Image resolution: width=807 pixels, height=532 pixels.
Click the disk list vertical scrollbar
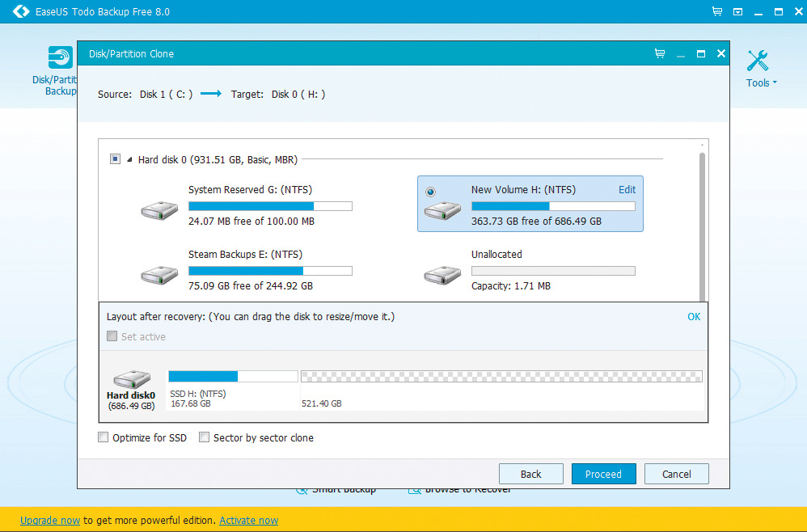(702, 226)
